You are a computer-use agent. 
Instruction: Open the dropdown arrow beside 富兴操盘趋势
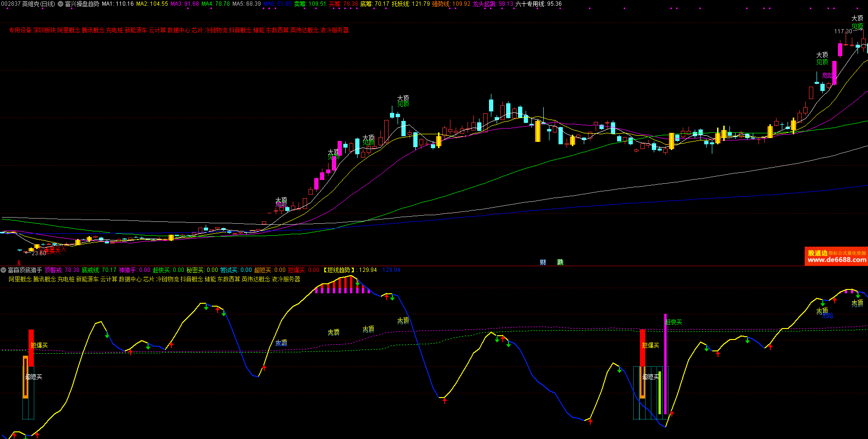pyautogui.click(x=60, y=4)
